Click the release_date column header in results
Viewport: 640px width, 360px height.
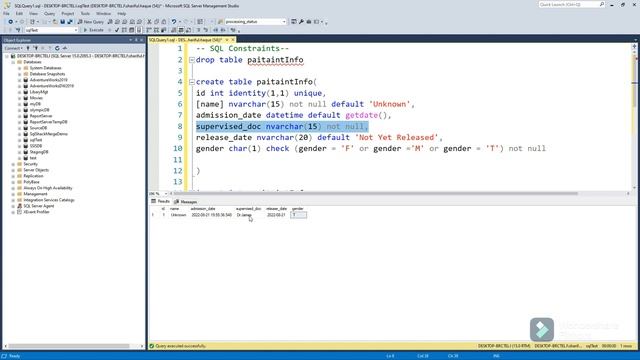276,209
